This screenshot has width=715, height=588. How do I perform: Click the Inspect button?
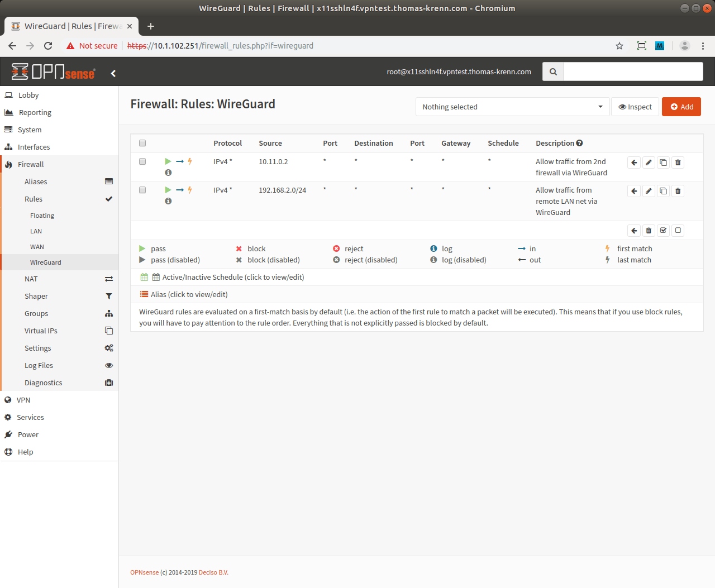pos(635,107)
